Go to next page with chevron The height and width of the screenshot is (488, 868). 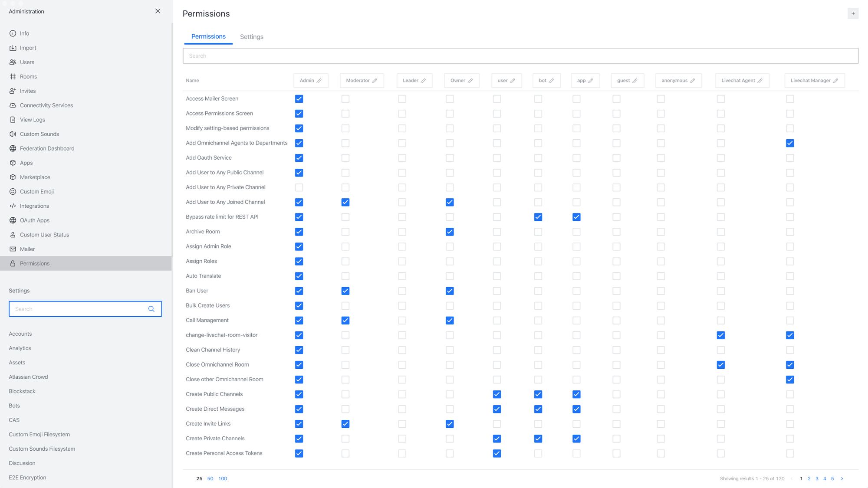(842, 478)
